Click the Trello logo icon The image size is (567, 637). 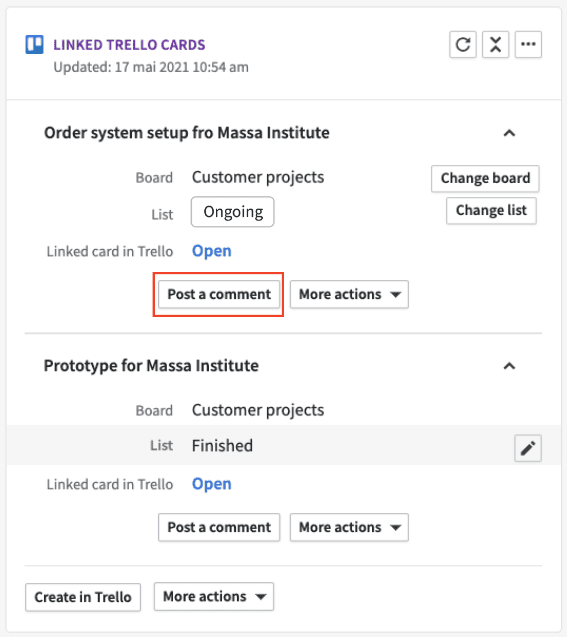[x=35, y=45]
